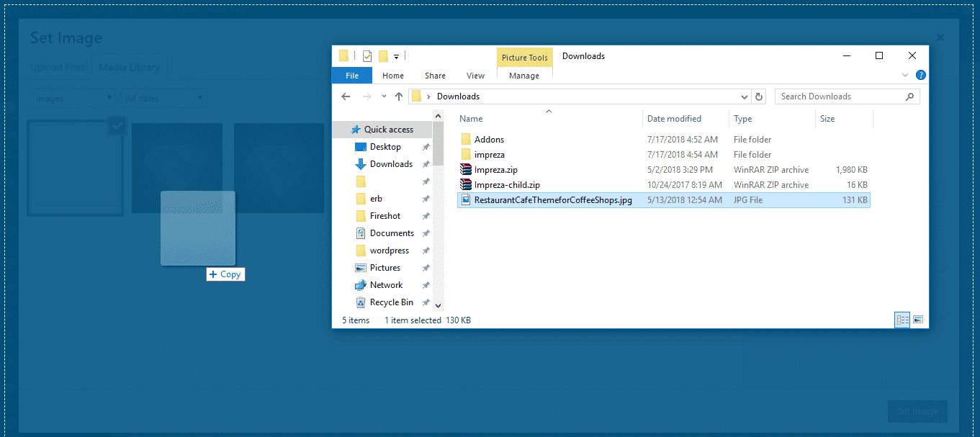Viewport: 980px width, 437px height.
Task: Toggle the checkmark on the selected media thumbnail
Action: pyautogui.click(x=118, y=126)
